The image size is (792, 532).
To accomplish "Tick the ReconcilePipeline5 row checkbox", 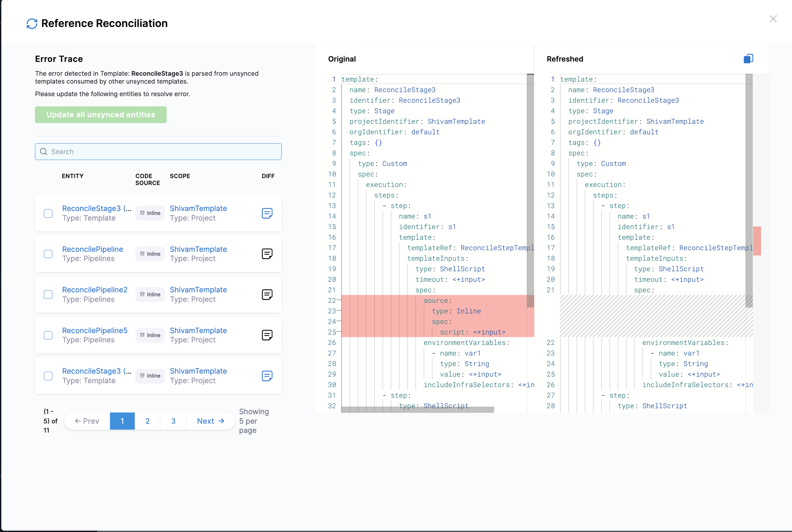I will (x=48, y=335).
